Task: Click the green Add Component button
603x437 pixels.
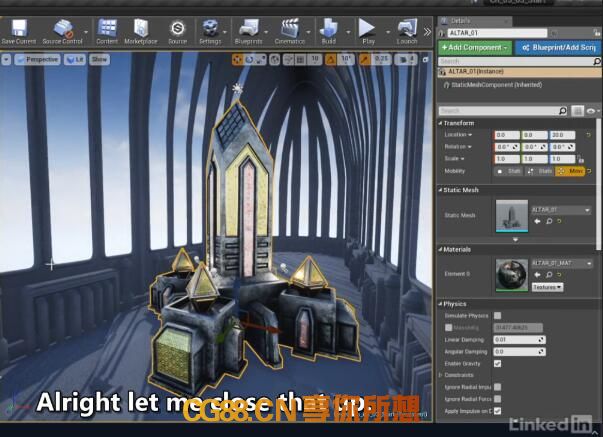Action: coord(475,48)
